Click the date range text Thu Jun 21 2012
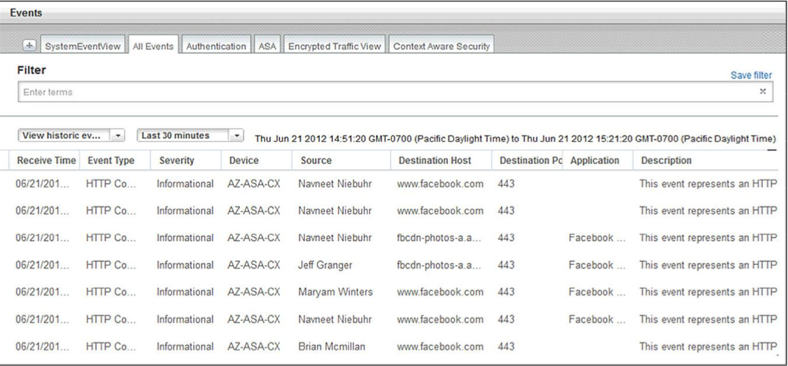Viewport: 788px width, 366px height. [515, 139]
